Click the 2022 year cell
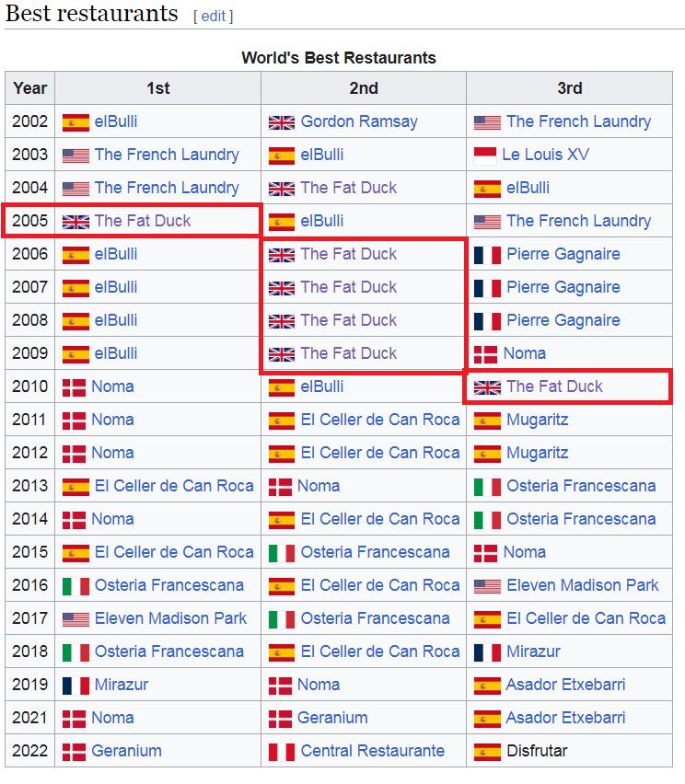685x784 pixels. click(30, 751)
